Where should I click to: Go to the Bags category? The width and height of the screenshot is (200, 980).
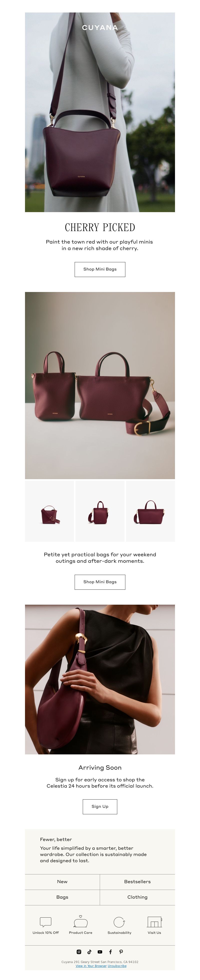tap(62, 897)
